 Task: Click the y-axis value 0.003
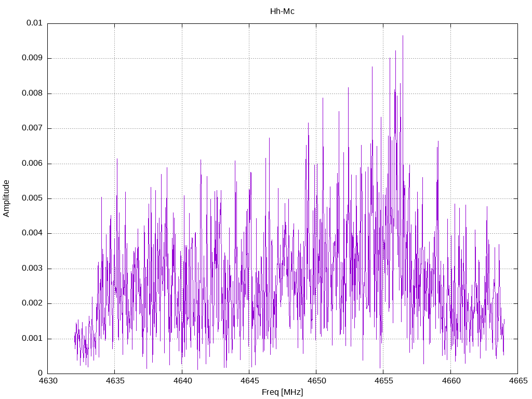click(x=32, y=269)
